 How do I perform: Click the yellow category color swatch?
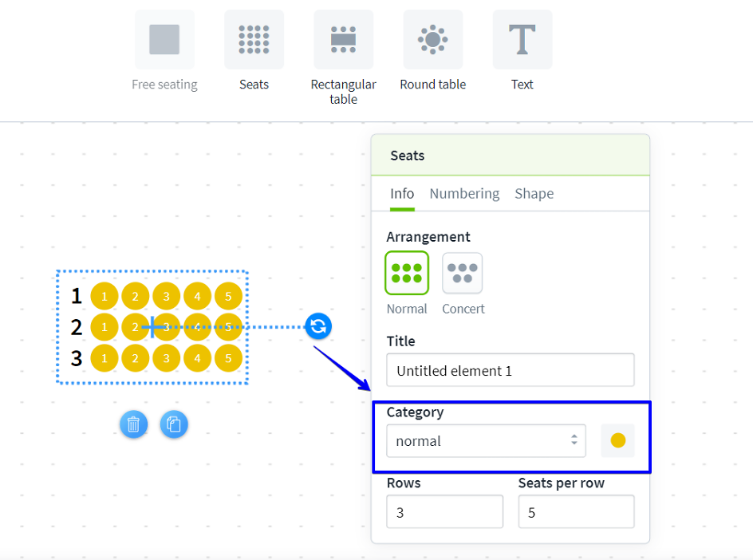tap(617, 441)
